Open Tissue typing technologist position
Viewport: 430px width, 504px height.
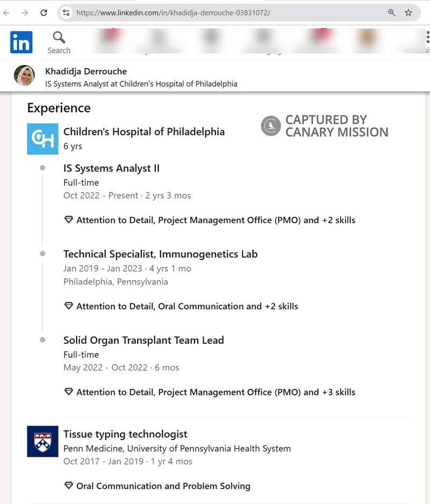[125, 434]
